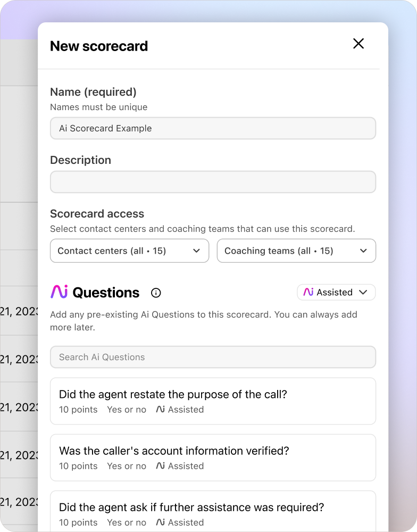Click the empty Description field
417x532 pixels.
point(213,181)
